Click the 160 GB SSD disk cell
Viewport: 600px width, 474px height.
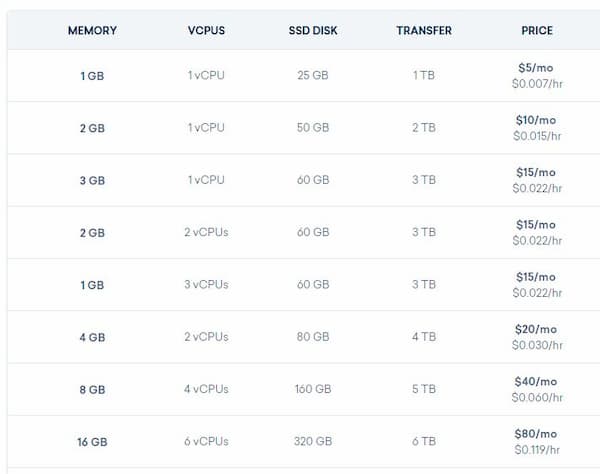313,389
